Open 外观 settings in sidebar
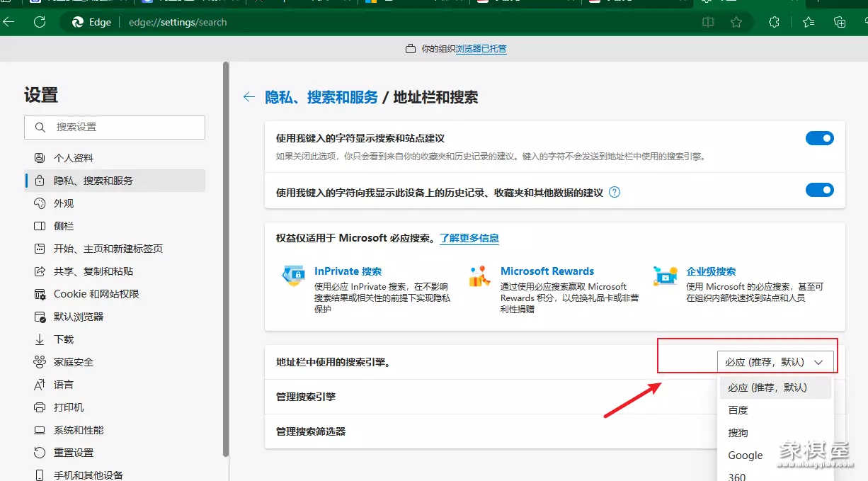 tap(64, 203)
